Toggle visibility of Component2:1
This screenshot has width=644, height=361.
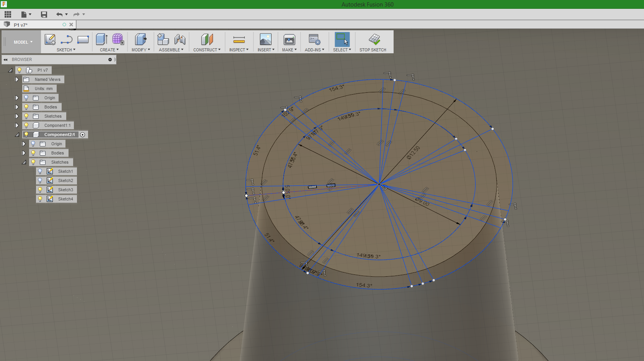(26, 135)
